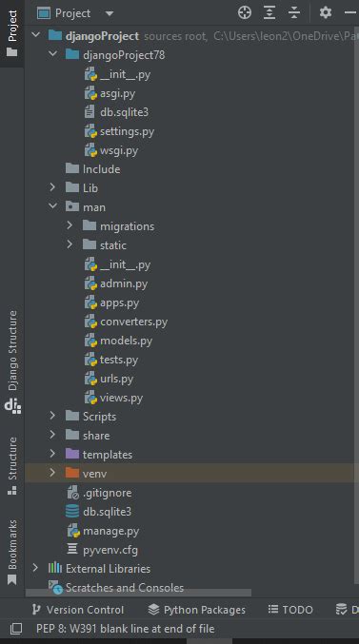This screenshot has width=359, height=644.
Task: Select the share folder label
Action: click(x=96, y=435)
